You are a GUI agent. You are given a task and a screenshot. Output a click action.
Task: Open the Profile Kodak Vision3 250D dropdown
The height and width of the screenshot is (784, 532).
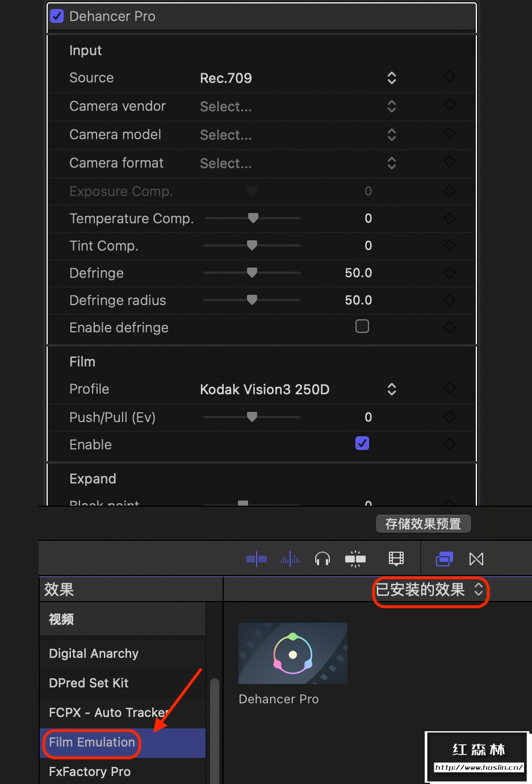point(298,389)
